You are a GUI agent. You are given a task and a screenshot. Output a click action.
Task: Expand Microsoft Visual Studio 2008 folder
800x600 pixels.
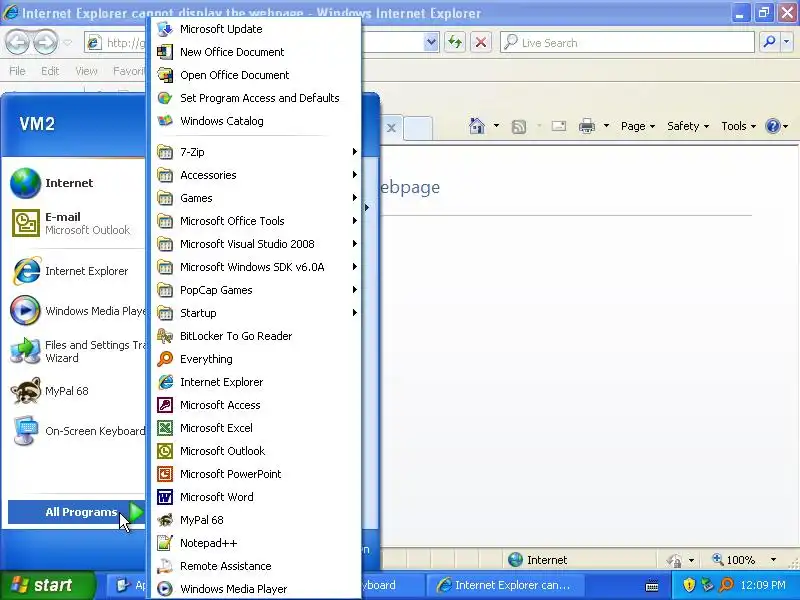256,243
